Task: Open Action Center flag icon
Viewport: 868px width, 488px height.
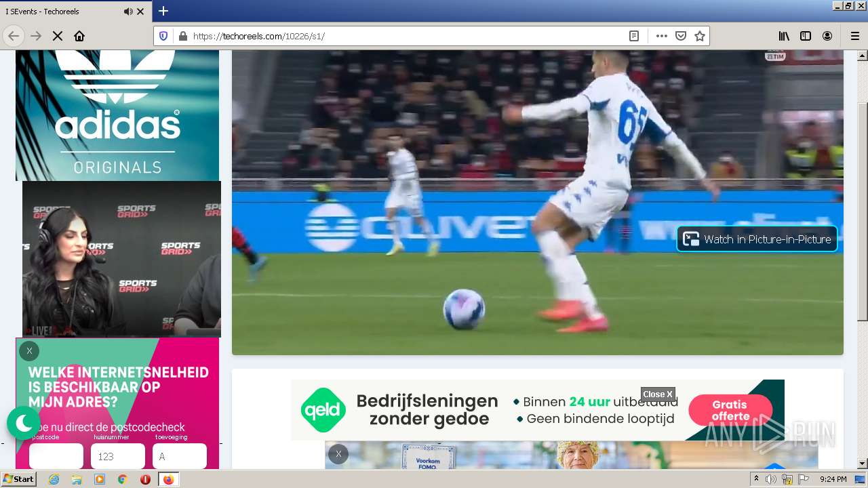Action: [802, 479]
